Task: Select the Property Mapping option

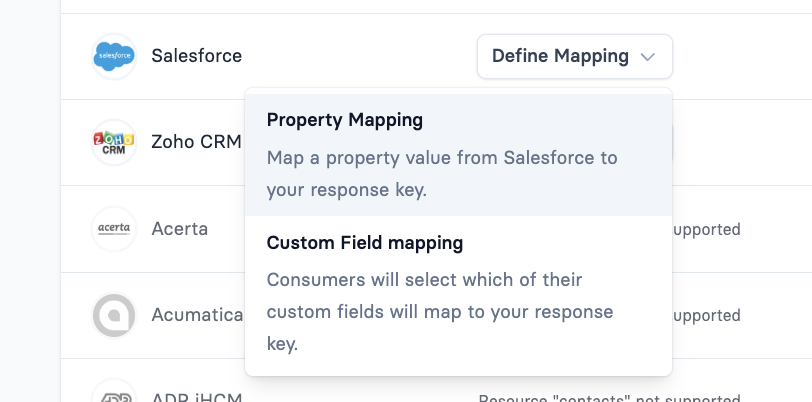Action: (x=344, y=120)
